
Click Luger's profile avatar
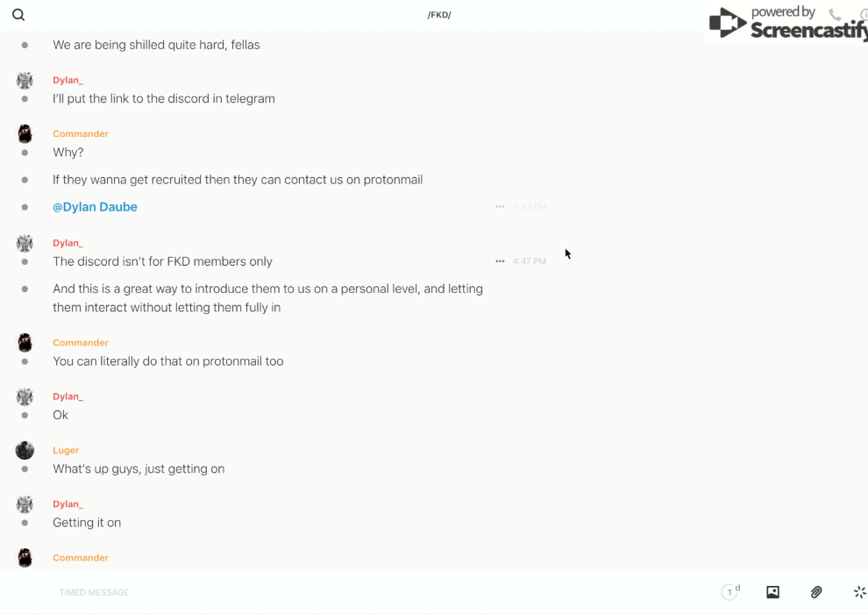[x=25, y=451]
